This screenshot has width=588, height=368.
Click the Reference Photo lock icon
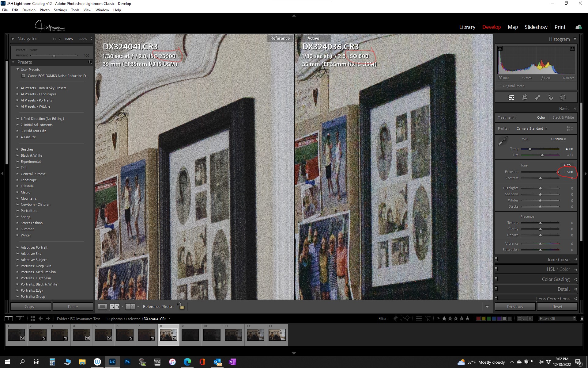pyautogui.click(x=181, y=306)
